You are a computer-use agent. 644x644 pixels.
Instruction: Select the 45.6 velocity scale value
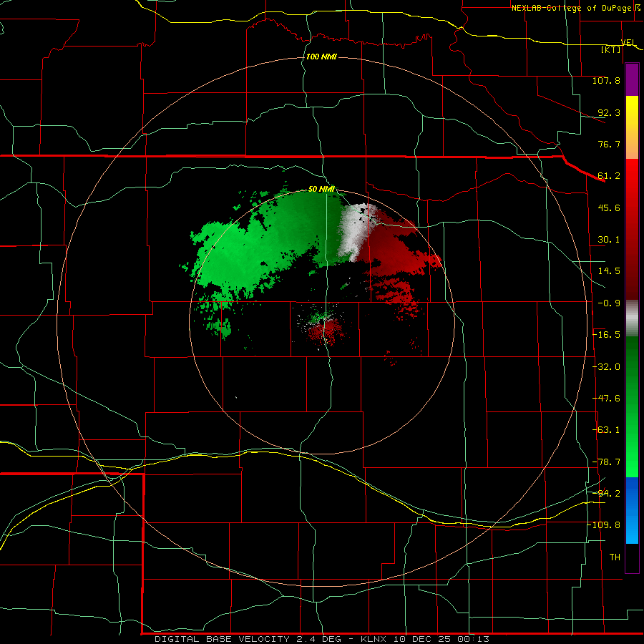point(609,208)
